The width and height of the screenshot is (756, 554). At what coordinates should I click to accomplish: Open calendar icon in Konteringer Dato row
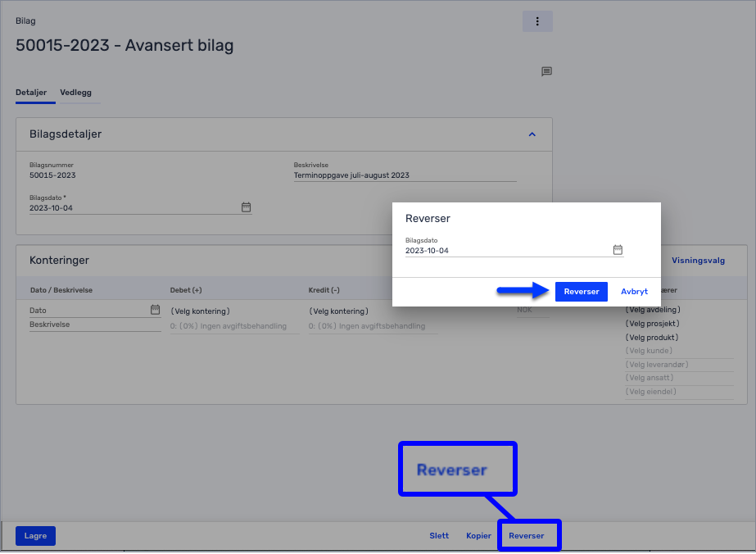tap(155, 310)
